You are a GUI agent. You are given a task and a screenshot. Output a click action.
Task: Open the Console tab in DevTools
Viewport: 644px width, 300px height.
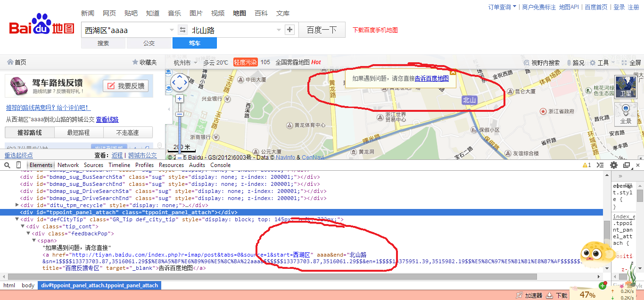click(x=221, y=165)
